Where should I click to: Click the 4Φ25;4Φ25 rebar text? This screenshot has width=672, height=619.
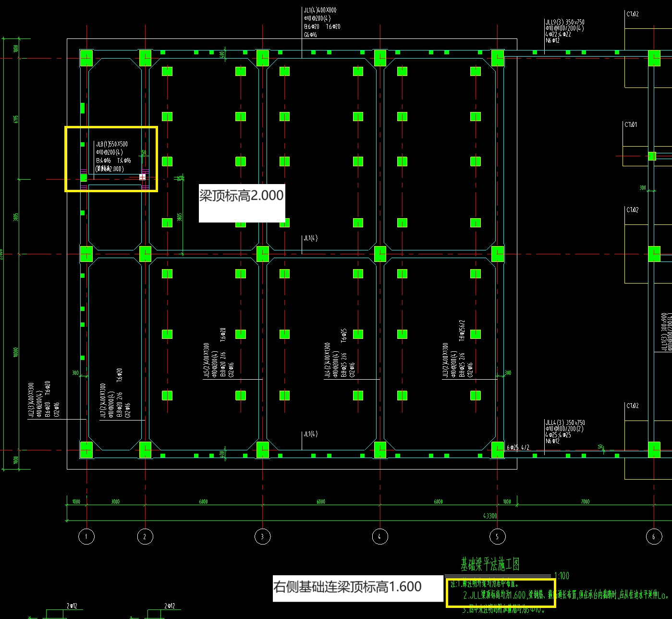coord(558,435)
